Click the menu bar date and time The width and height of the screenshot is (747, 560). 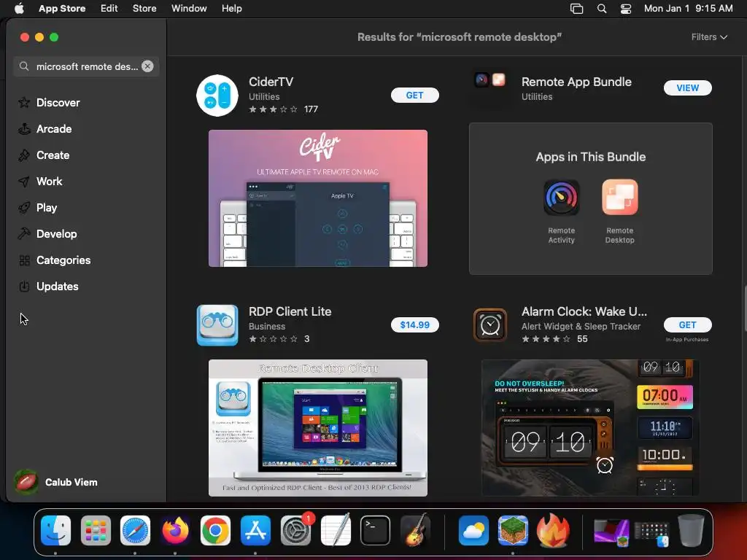coord(688,8)
